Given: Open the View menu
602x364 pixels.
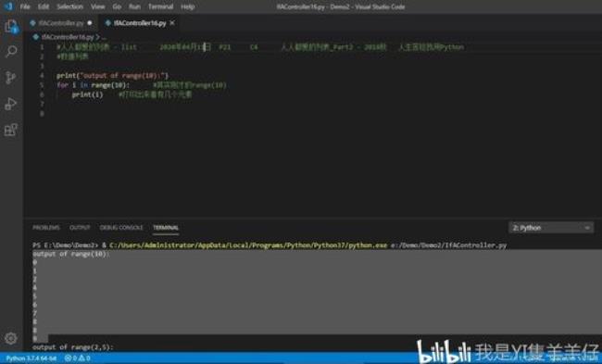Looking at the screenshot, I should (x=98, y=6).
